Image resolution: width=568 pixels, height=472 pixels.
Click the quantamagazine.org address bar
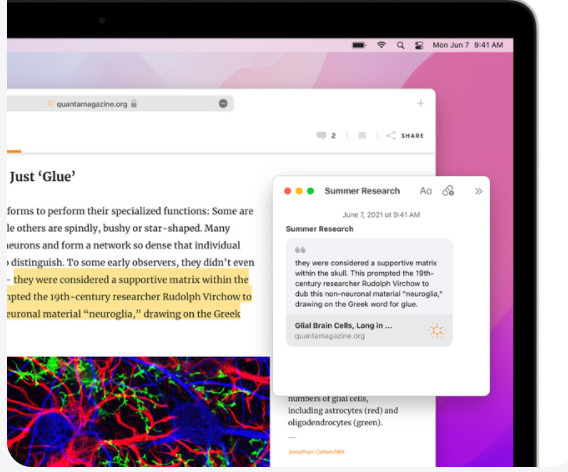pyautogui.click(x=120, y=104)
